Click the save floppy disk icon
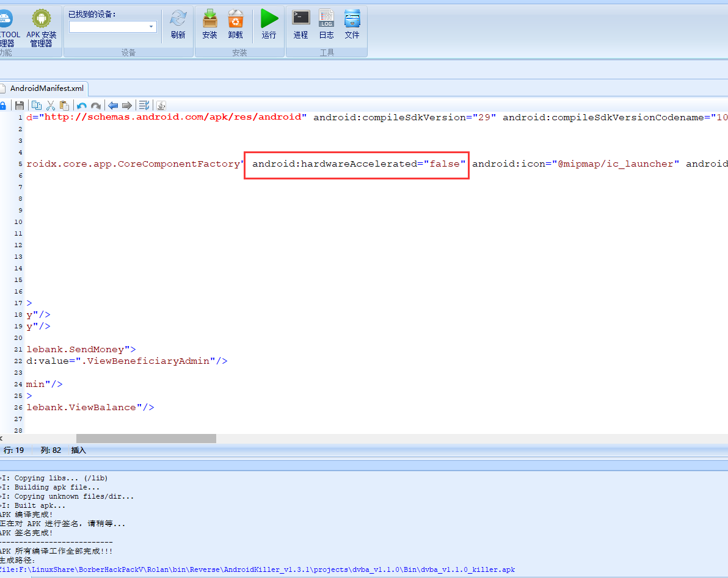Screen dimensions: 728x578 pos(20,106)
